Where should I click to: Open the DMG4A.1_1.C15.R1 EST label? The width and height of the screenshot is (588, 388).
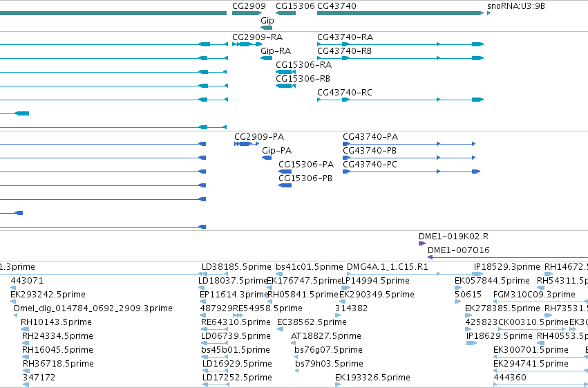click(x=388, y=267)
